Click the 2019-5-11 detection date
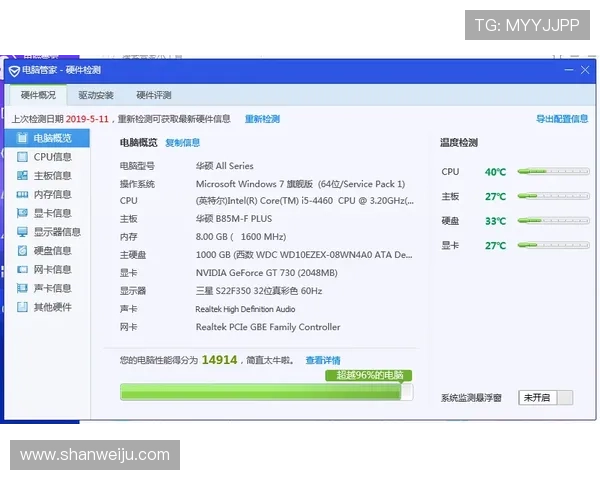This screenshot has width=600, height=480. click(87, 119)
